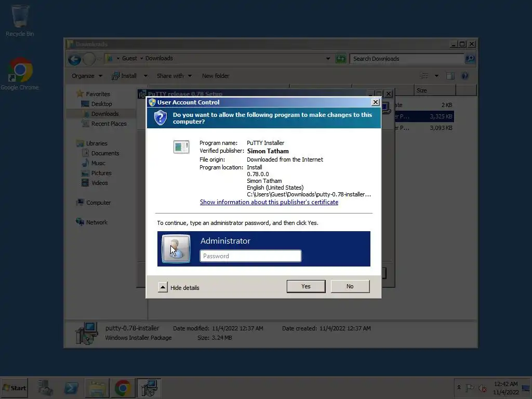The width and height of the screenshot is (532, 399).
Task: Click the volume tray icon
Action: (482, 388)
